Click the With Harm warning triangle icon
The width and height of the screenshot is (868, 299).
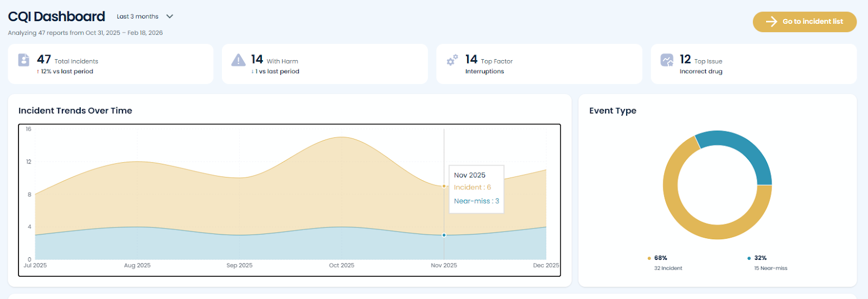coord(238,60)
